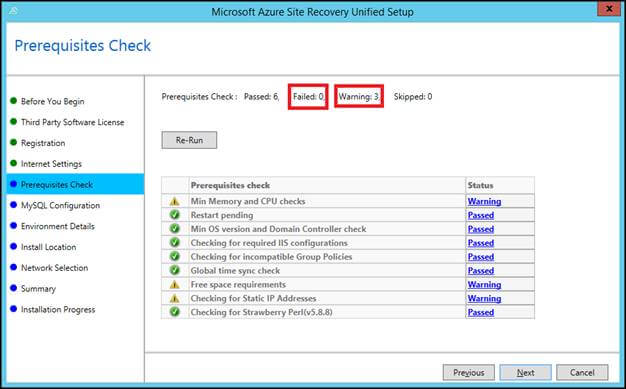626x389 pixels.
Task: Click the 'Skipped: 0' summary text
Action: tap(413, 97)
